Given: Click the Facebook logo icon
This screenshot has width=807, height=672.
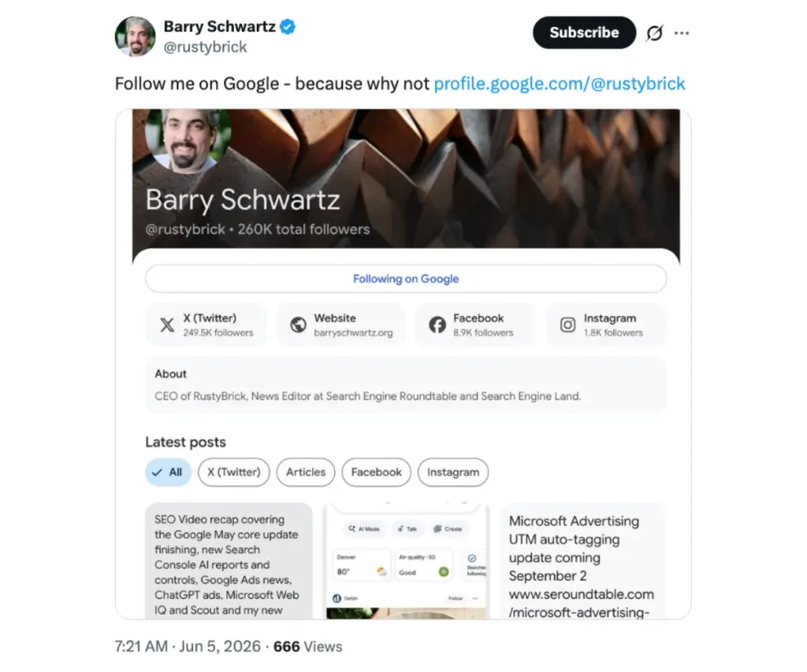Looking at the screenshot, I should pyautogui.click(x=437, y=325).
